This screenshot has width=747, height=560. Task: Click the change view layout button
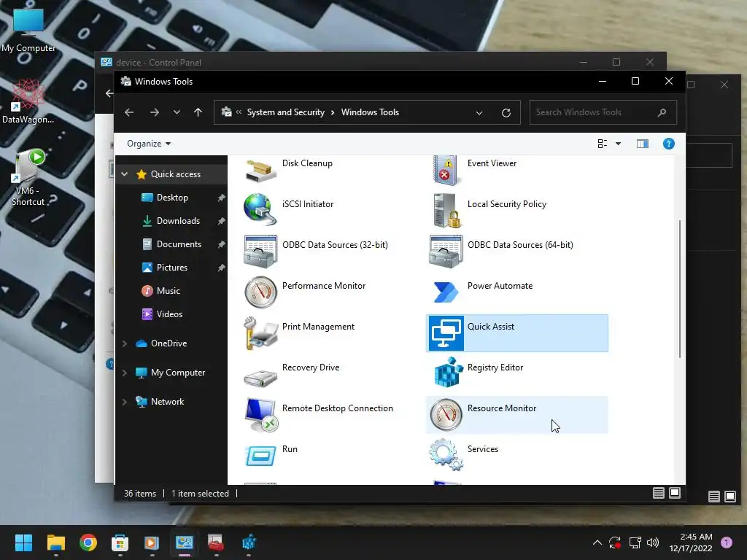tap(602, 144)
